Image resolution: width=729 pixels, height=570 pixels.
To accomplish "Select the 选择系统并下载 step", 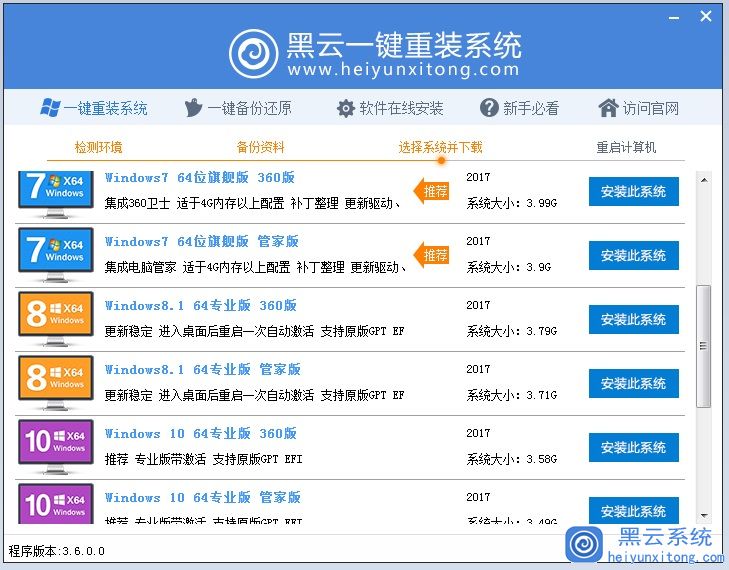I will point(440,147).
